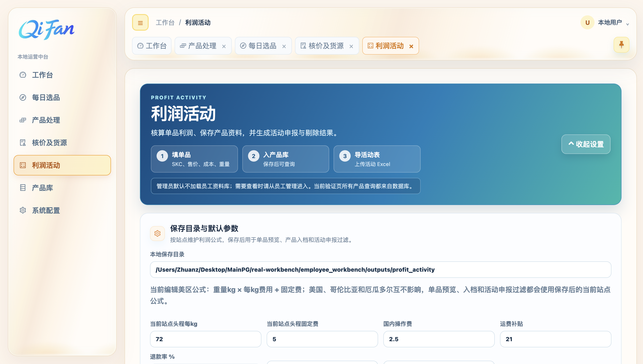Click the compass icon in 每日选品 tab
The image size is (643, 364).
click(243, 46)
